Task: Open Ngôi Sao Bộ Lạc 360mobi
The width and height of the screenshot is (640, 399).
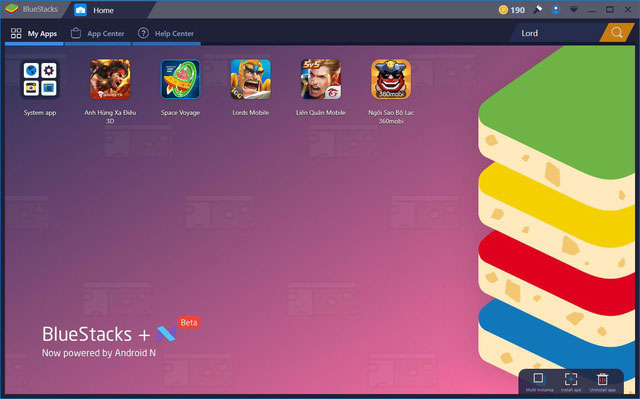Action: coord(391,79)
